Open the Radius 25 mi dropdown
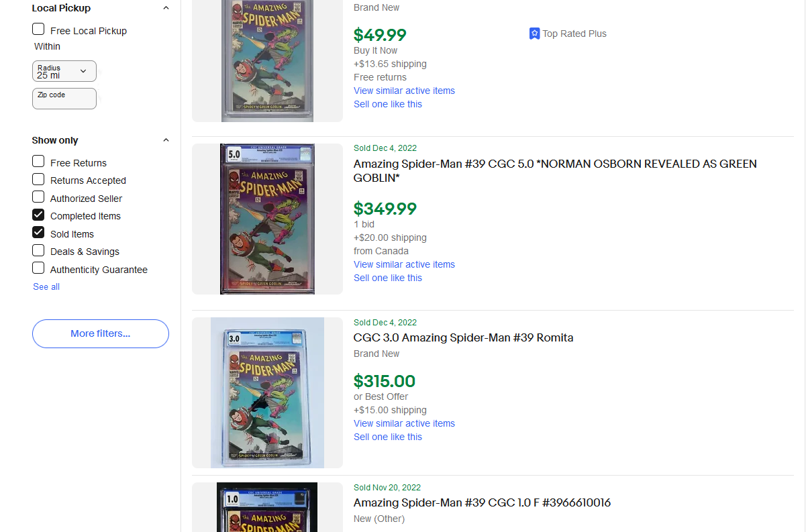The height and width of the screenshot is (532, 806). tap(64, 71)
